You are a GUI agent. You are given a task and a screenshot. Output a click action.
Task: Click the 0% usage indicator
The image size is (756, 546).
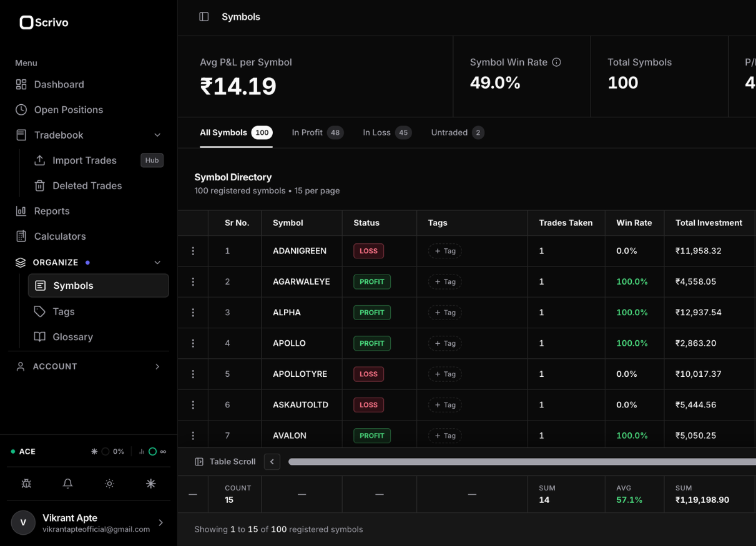tap(108, 452)
